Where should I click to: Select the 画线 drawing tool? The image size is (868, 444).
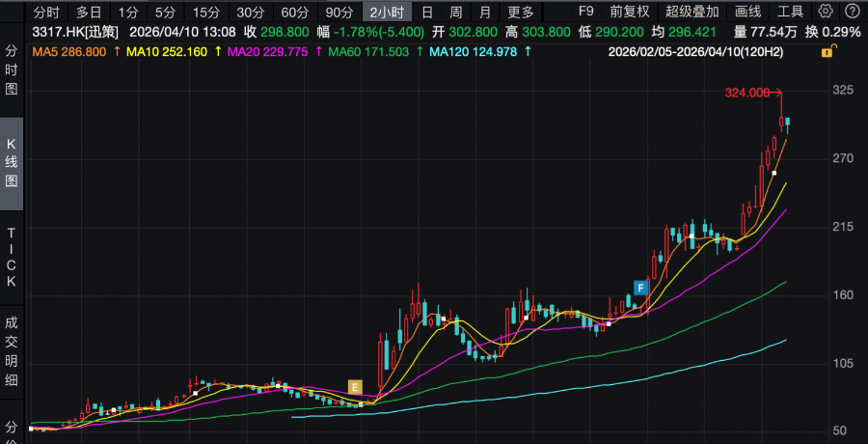point(747,12)
